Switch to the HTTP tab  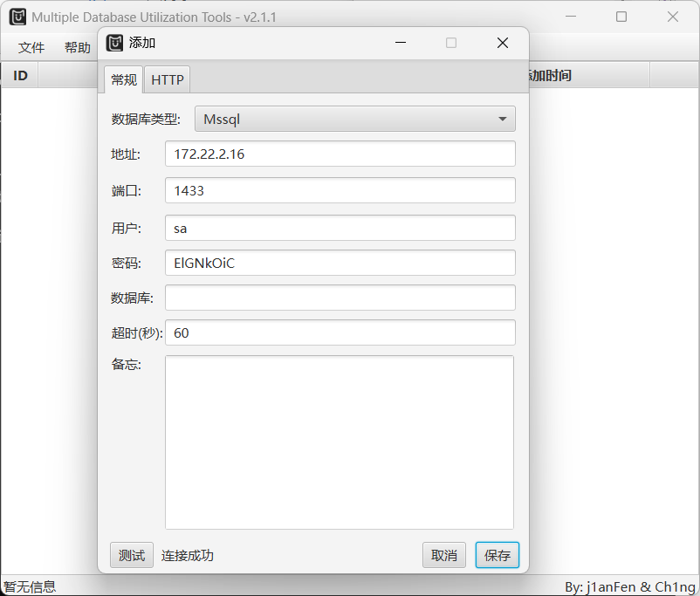168,79
